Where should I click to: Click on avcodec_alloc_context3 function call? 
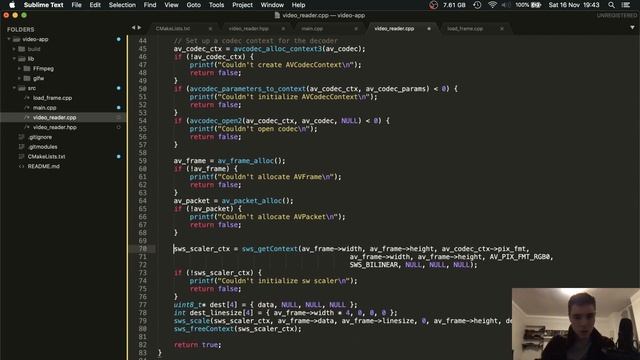[x=278, y=49]
